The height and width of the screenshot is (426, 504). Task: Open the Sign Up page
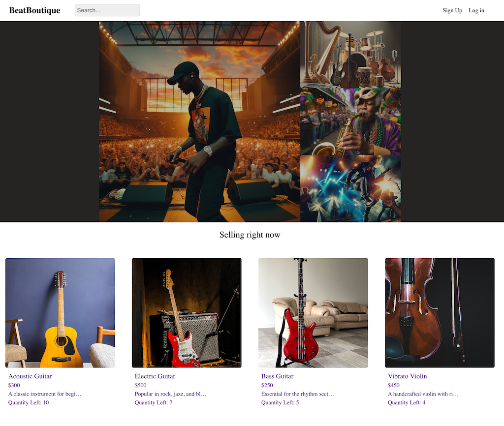tap(452, 10)
